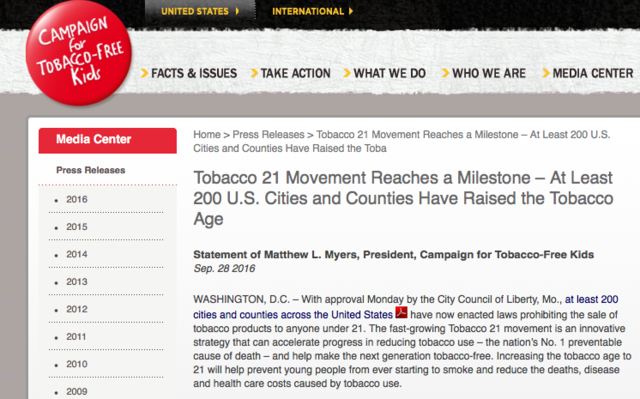The image size is (640, 399).
Task: Open the Who We Are menu
Action: [484, 73]
